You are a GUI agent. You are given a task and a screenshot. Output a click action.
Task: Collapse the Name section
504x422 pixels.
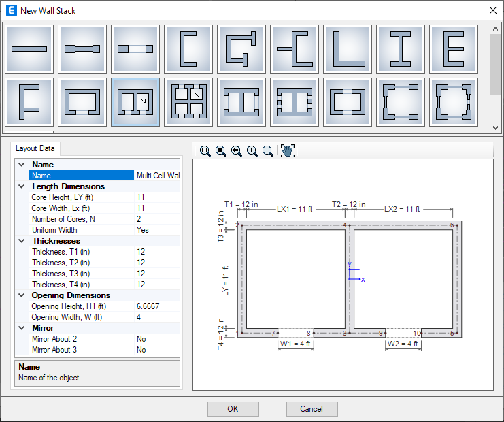pos(22,165)
